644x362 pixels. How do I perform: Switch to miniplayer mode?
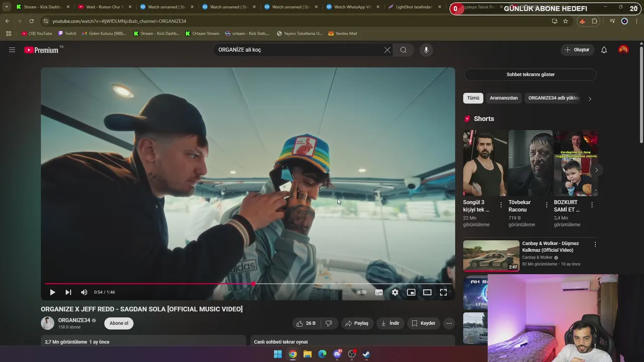tap(411, 292)
